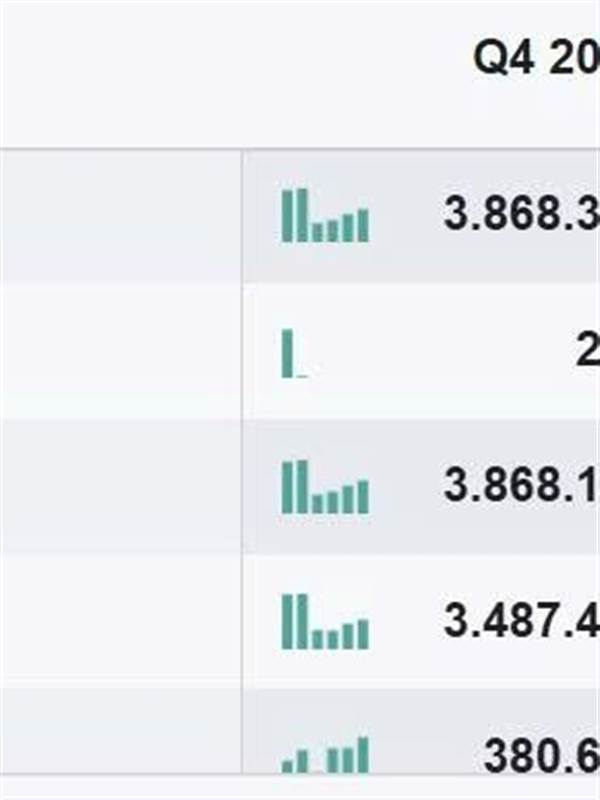This screenshot has height=800, width=600.
Task: Click the label cell left of 3.868.1 sparkline
Action: click(x=120, y=486)
